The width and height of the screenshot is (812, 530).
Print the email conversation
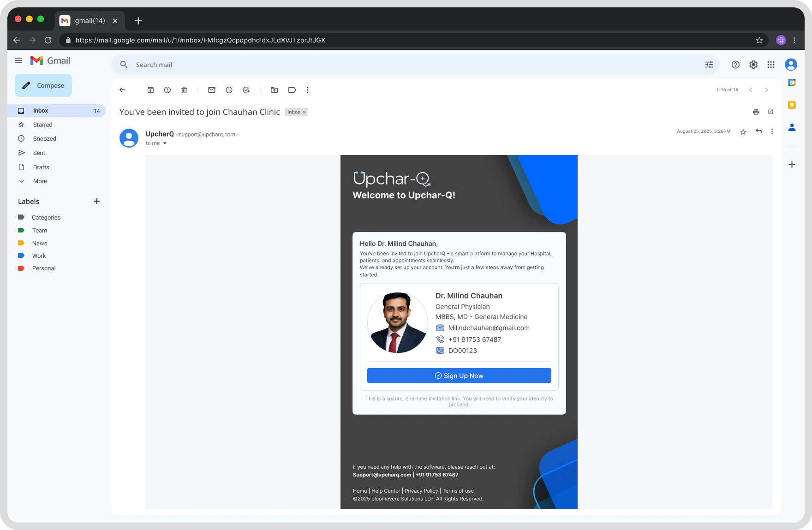(x=756, y=112)
